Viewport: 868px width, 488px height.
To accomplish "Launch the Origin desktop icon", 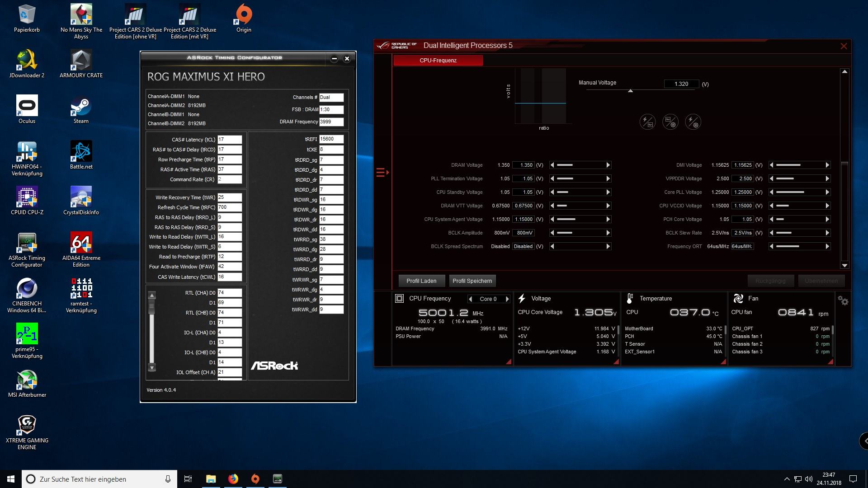I will (x=244, y=18).
